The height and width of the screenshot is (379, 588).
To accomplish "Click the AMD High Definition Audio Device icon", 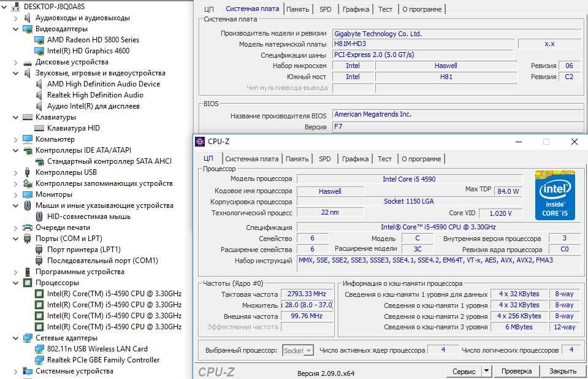I will tap(39, 84).
